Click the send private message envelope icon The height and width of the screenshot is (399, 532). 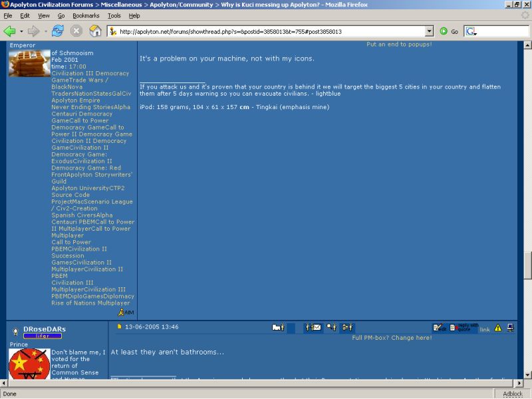(x=313, y=327)
